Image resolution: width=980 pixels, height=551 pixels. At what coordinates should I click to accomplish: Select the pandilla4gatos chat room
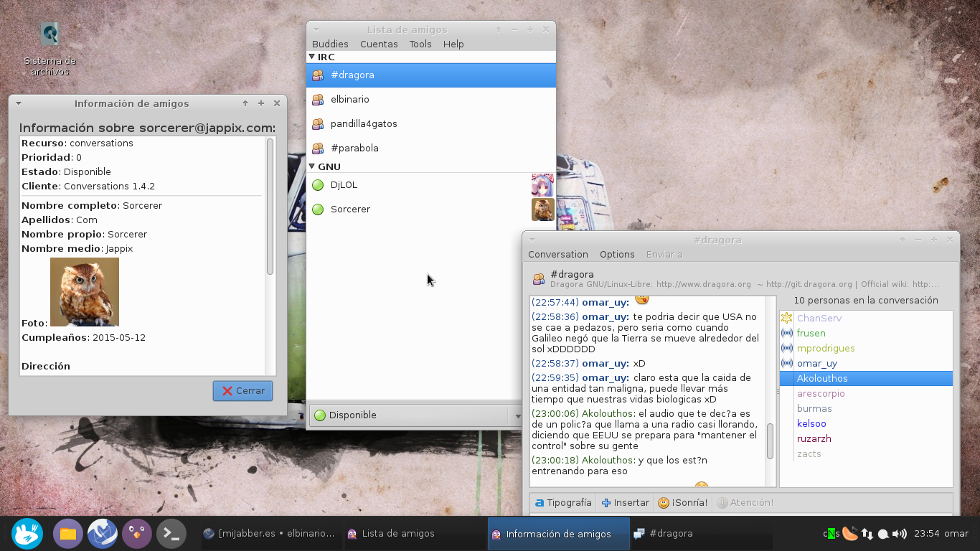tap(431, 123)
